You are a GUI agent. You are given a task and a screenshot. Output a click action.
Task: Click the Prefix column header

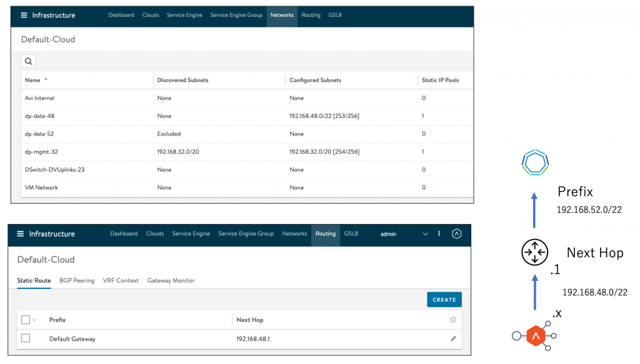coord(57,320)
